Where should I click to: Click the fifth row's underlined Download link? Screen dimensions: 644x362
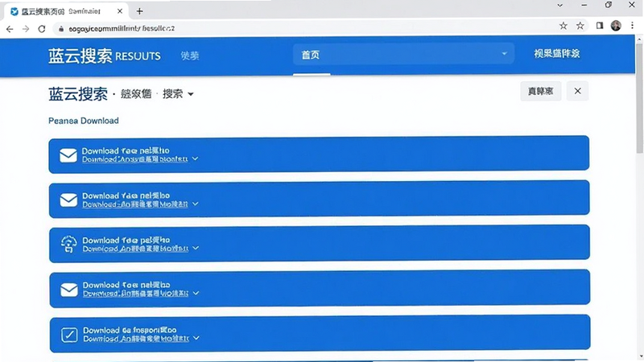click(x=136, y=339)
